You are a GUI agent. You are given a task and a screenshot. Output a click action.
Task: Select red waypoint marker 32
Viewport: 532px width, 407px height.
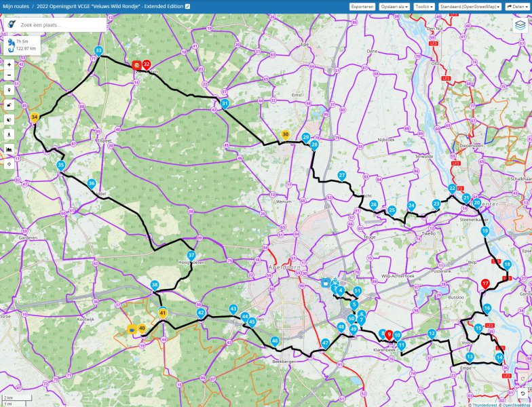point(146,64)
